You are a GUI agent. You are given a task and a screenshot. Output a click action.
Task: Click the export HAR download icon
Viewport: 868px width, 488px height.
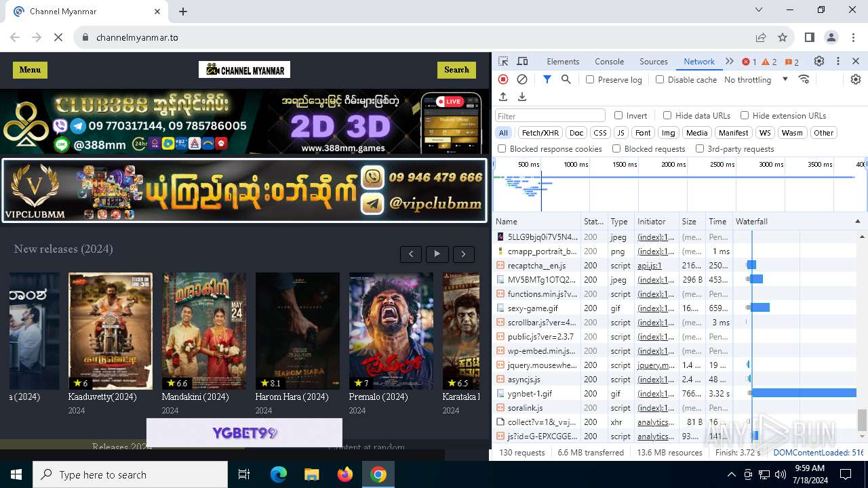pyautogui.click(x=522, y=97)
